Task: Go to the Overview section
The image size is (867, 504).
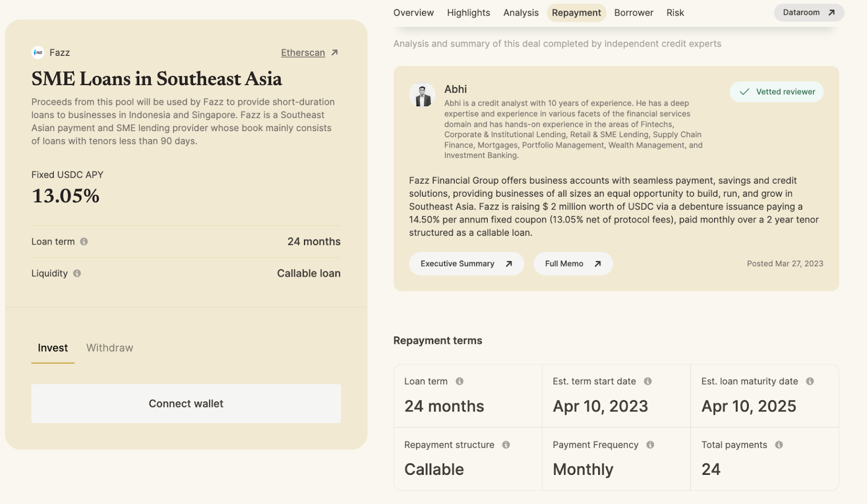Action: tap(413, 12)
